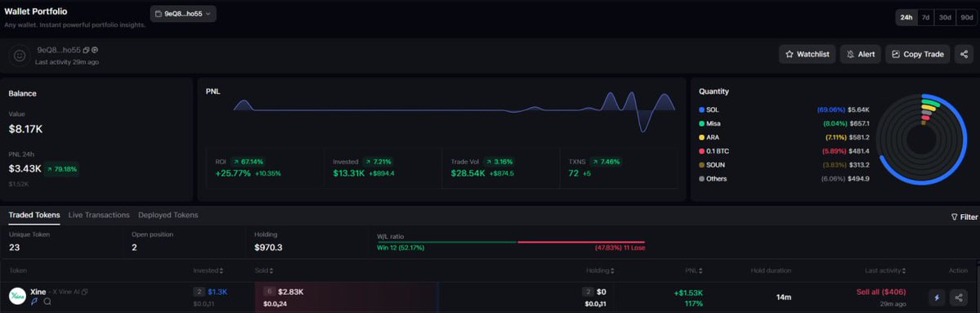Click the feather icon under Xine token
The width and height of the screenshot is (980, 313).
tap(34, 302)
